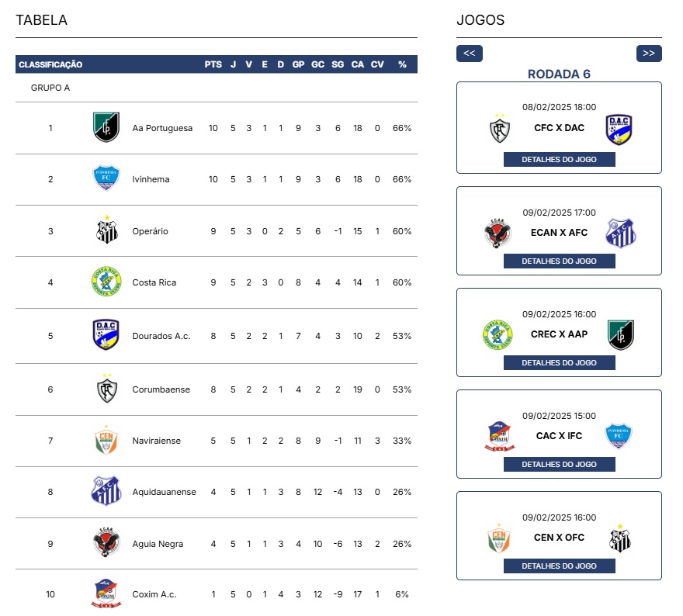Click the Aguia Negra eagle crest in table

(x=106, y=542)
